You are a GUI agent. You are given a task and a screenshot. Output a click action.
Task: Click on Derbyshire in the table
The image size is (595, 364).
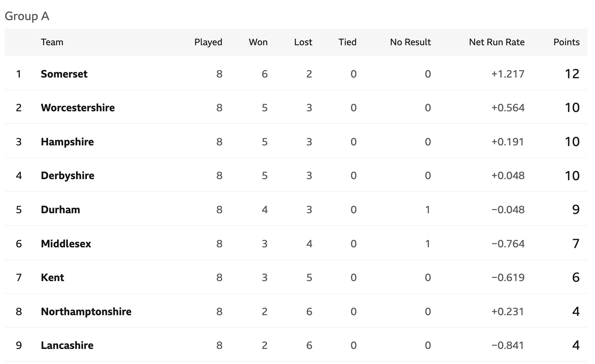(x=67, y=175)
